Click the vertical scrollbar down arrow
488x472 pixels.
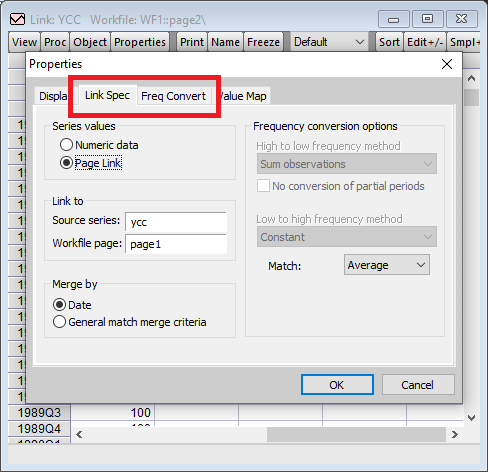[471, 417]
